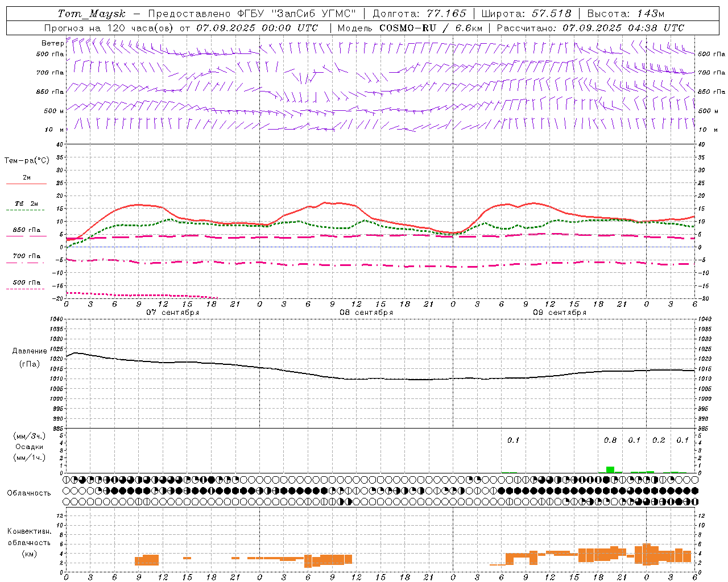
Task: Click the "Td 2м" dew point legend entry
Action: [26, 203]
